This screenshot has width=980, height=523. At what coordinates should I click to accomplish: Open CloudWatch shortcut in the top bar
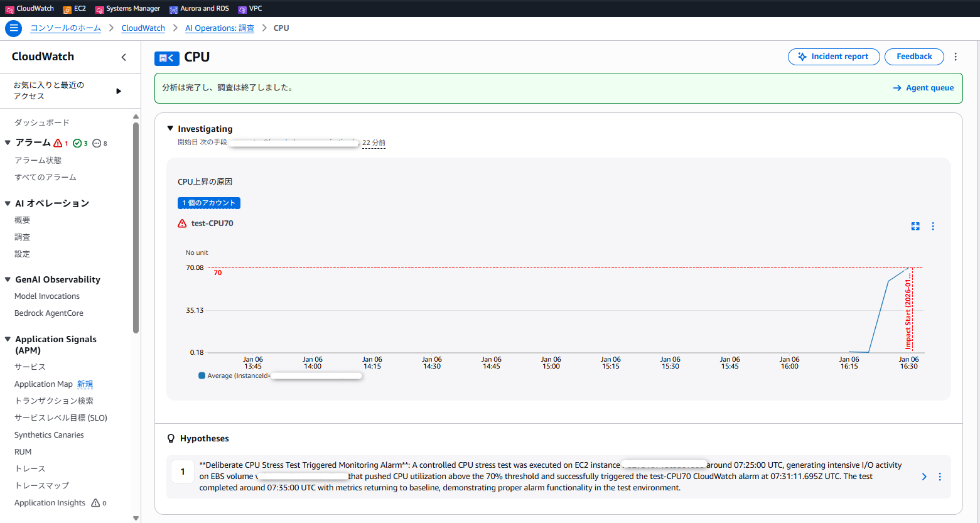(x=30, y=9)
